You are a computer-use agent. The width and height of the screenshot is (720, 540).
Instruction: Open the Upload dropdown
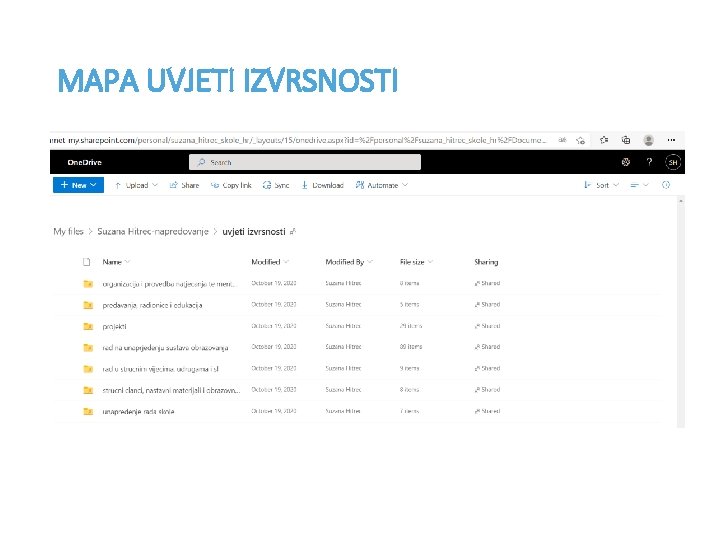pyautogui.click(x=136, y=185)
